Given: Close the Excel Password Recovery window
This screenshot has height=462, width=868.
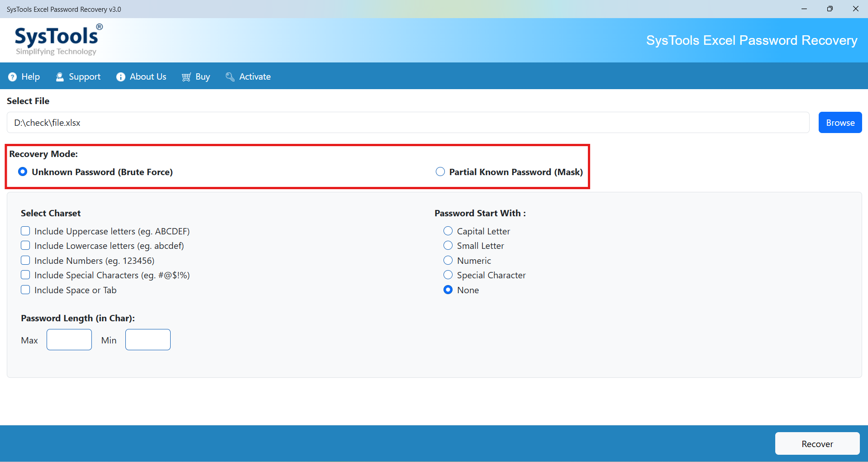Looking at the screenshot, I should coord(855,9).
